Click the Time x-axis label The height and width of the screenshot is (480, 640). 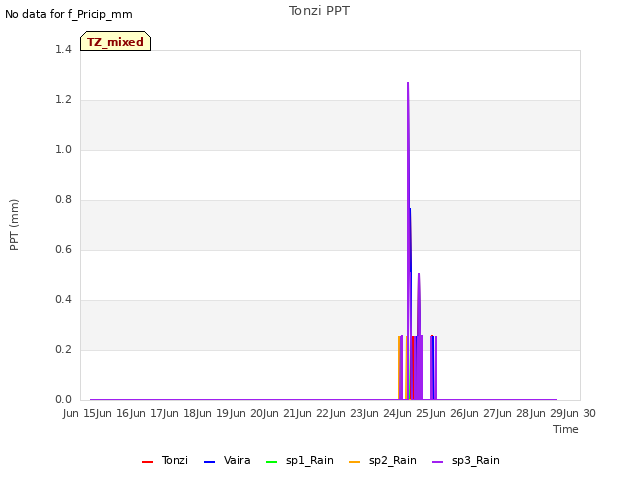pyautogui.click(x=566, y=429)
